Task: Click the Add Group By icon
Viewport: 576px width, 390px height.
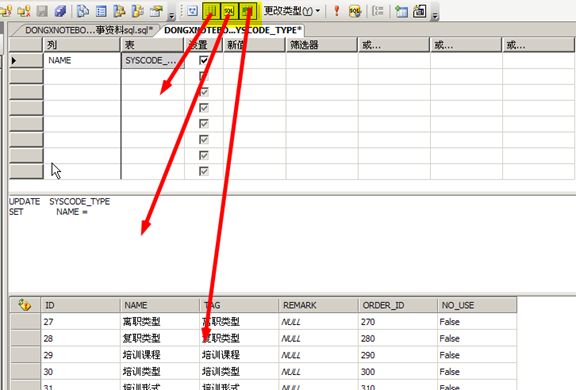Action: point(378,11)
